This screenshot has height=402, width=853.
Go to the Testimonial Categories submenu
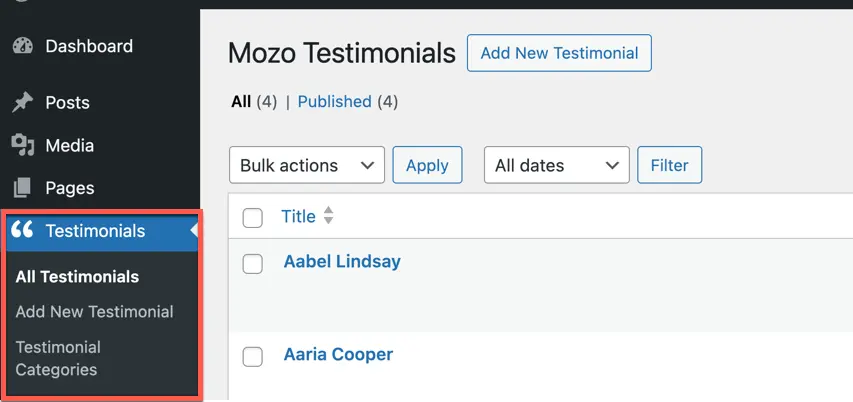pos(58,358)
